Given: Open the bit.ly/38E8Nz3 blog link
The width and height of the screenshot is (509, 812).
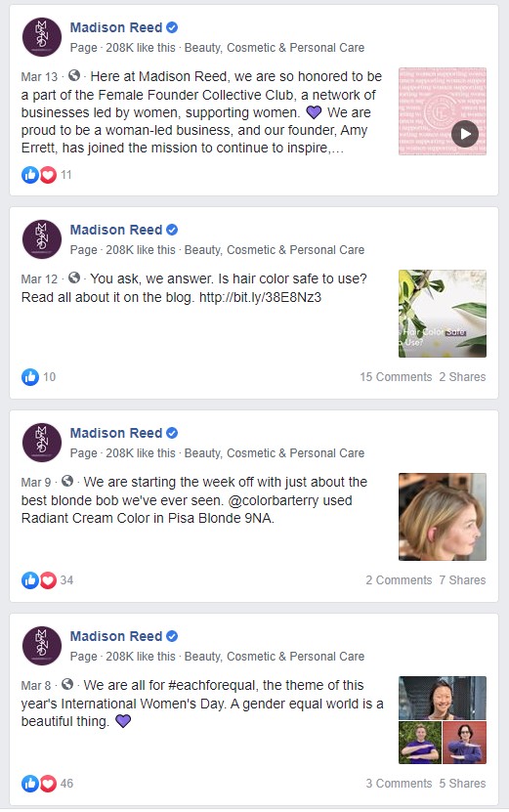Looking at the screenshot, I should pos(260,297).
